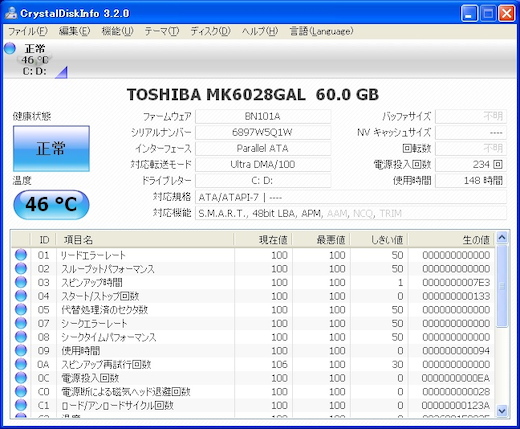The width and height of the screenshot is (520, 429).
Task: Click raw value 0000000000EA
Action: pyautogui.click(x=456, y=378)
